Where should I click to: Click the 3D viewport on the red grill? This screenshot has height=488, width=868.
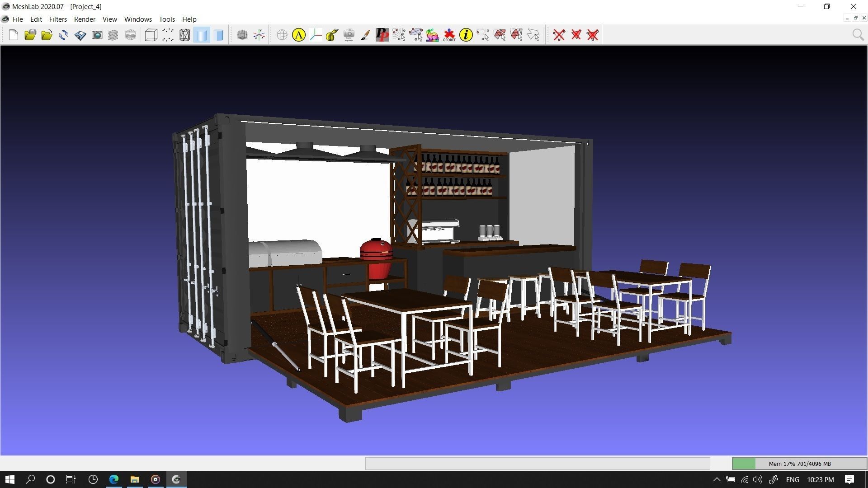[x=376, y=258]
